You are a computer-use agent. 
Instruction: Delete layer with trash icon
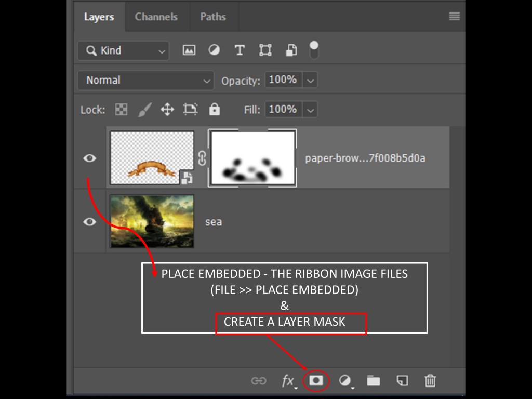(430, 381)
